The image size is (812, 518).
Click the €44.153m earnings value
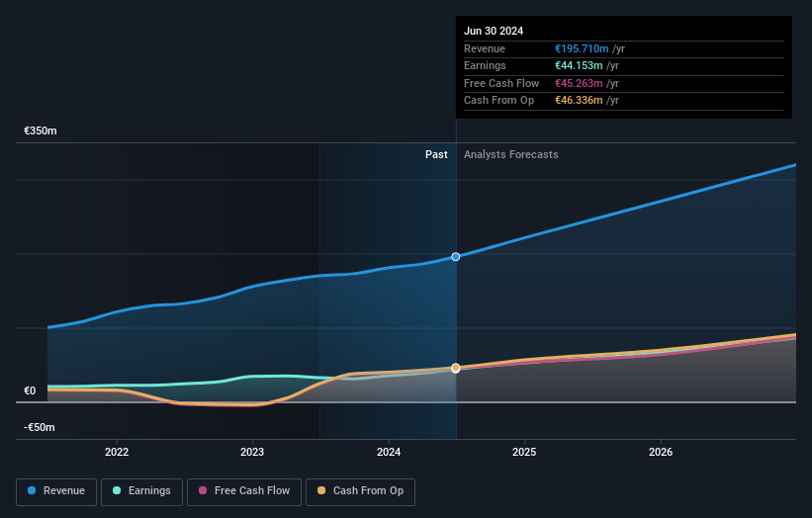(x=579, y=65)
